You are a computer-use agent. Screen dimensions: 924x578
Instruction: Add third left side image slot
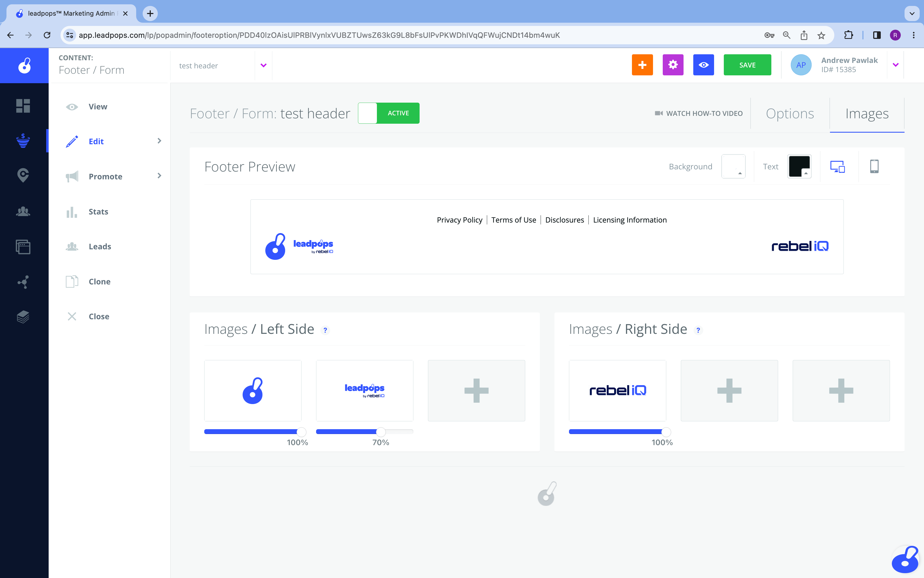pyautogui.click(x=476, y=390)
